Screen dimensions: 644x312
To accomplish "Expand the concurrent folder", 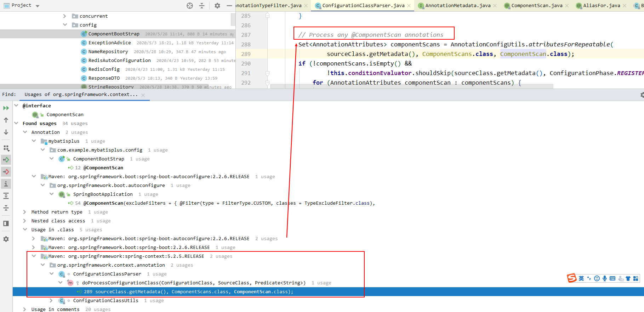I will 64,16.
